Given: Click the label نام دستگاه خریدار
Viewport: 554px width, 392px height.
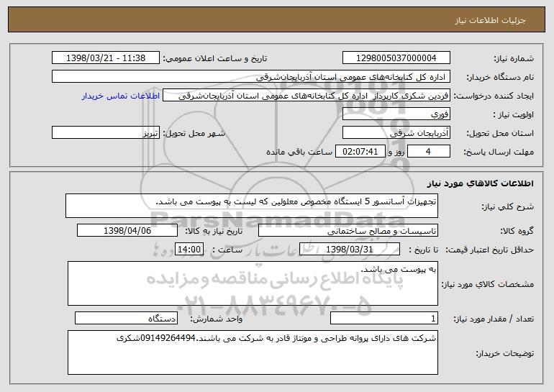Looking at the screenshot, I should [501, 78].
